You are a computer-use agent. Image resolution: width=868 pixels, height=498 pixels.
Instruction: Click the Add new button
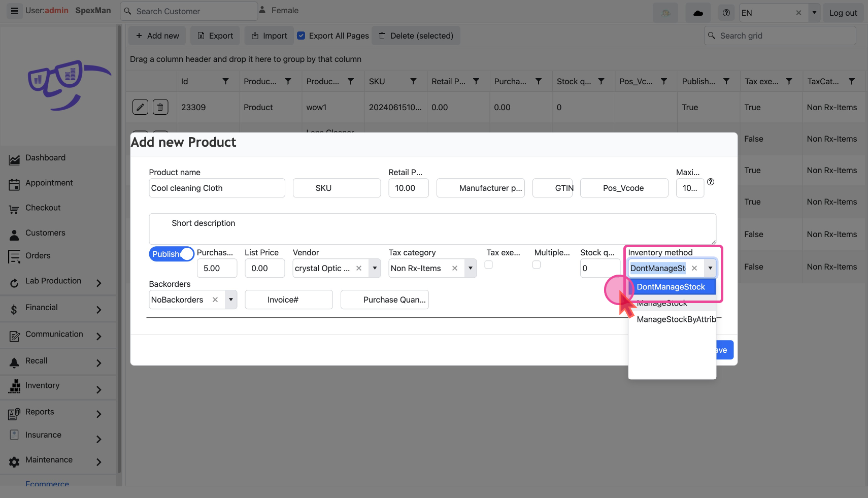point(157,36)
